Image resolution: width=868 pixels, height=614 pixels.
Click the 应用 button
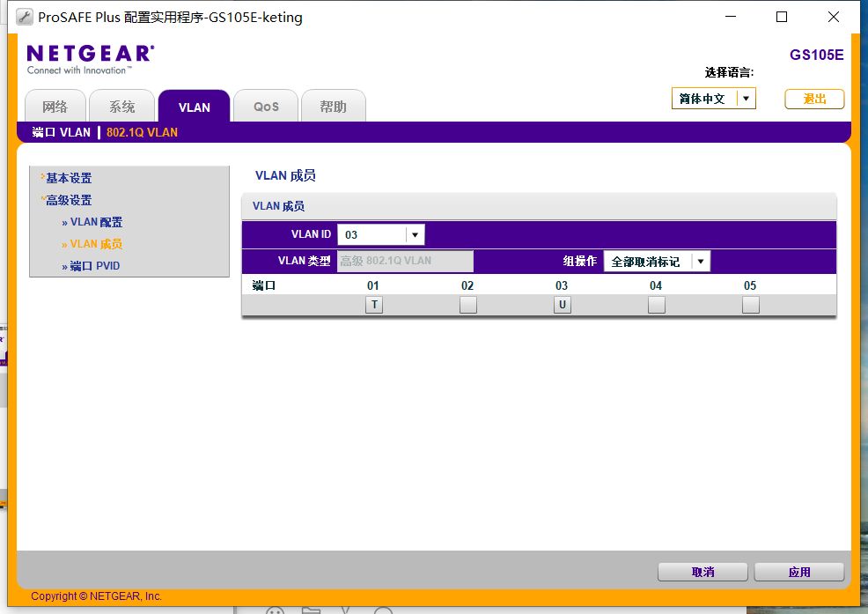(x=798, y=572)
